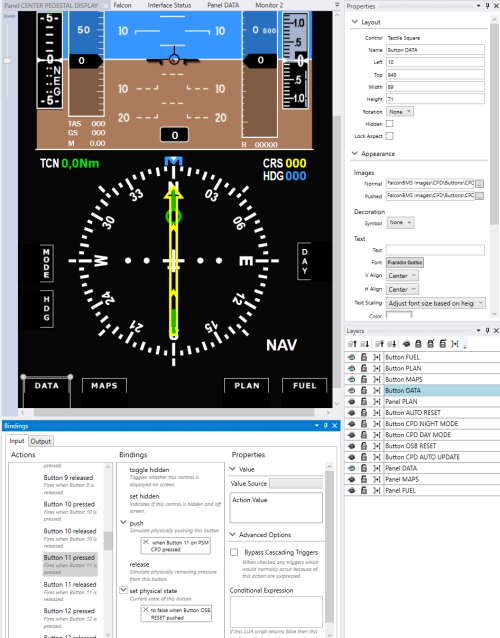This screenshot has width=500, height=638.
Task: Open the text Color swatch
Action: point(399,315)
